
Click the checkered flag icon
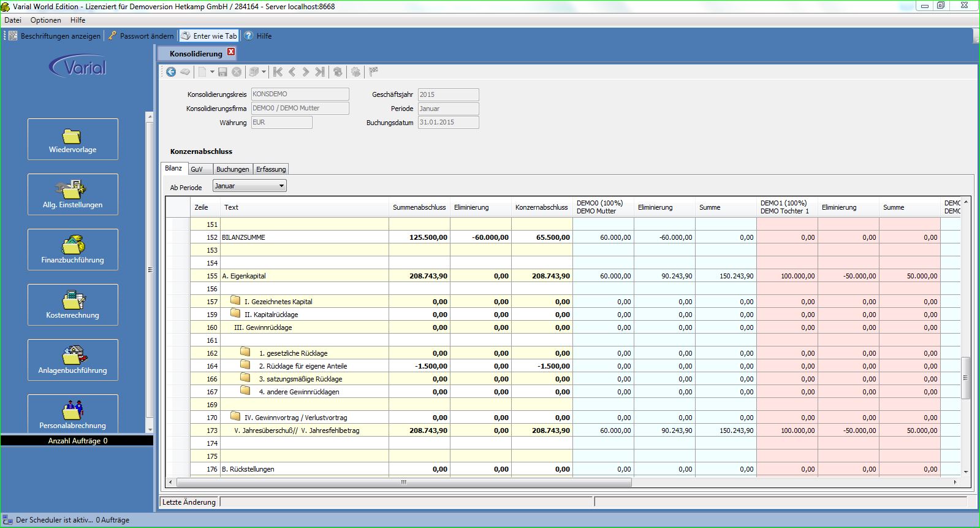[373, 72]
